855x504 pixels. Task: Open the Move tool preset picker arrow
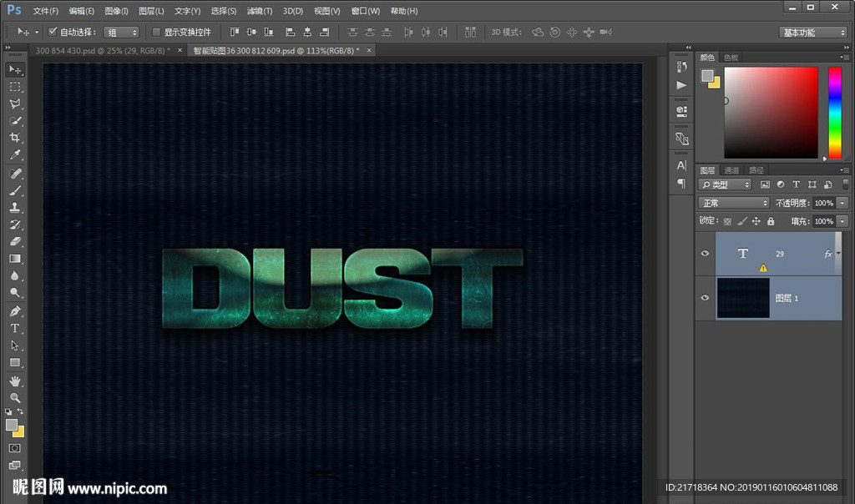(37, 33)
